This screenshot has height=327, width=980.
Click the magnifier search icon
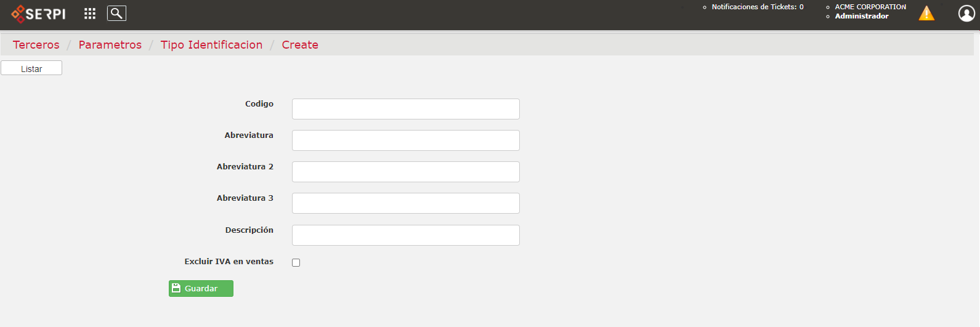[116, 14]
